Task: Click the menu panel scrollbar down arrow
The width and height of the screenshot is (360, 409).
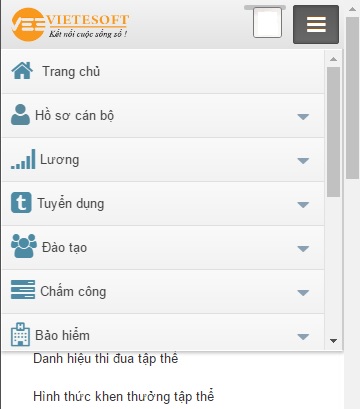Action: (x=333, y=341)
